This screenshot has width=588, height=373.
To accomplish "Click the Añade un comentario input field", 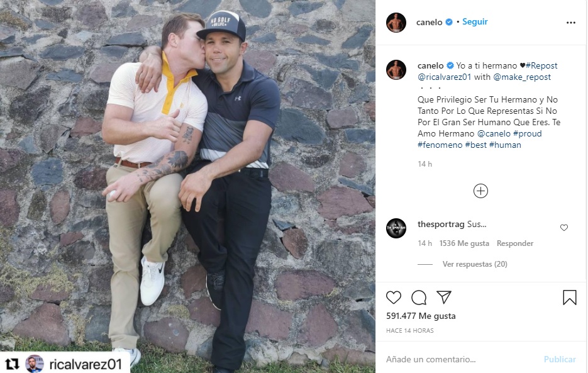I will pos(440,359).
